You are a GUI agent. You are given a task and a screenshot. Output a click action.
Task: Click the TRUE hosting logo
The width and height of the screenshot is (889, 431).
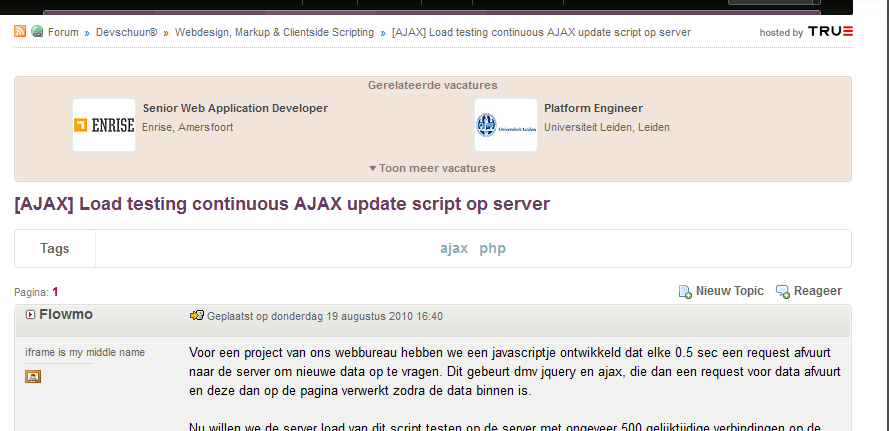pyautogui.click(x=830, y=32)
